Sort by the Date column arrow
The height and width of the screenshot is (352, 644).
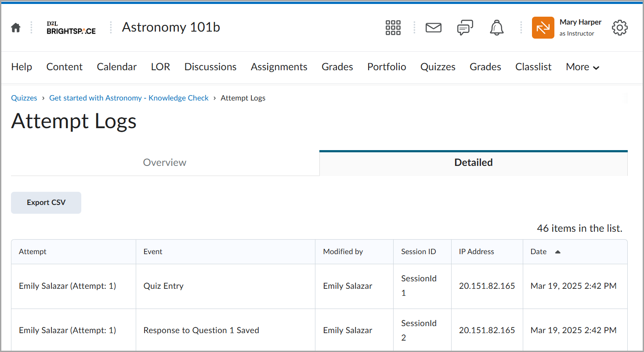(557, 252)
